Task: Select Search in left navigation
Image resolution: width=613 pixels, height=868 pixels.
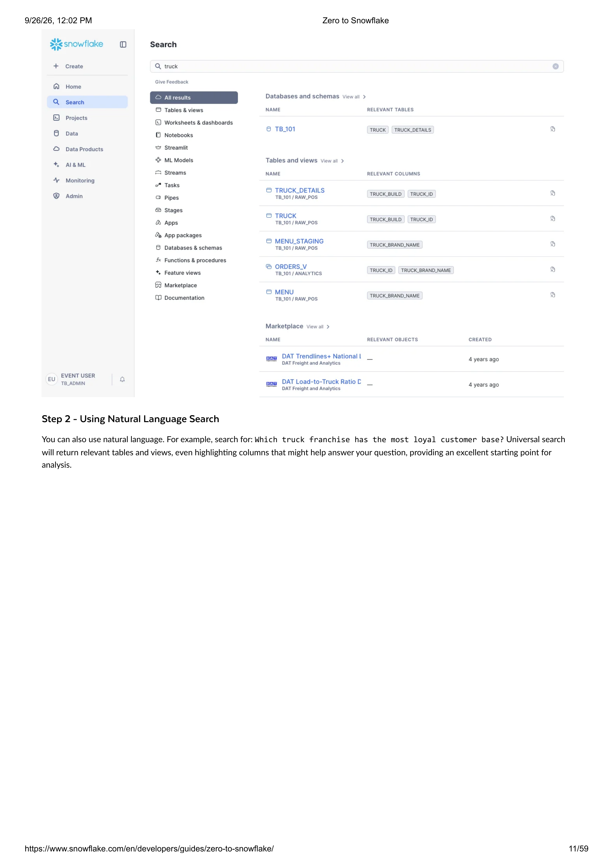Action: pos(87,102)
